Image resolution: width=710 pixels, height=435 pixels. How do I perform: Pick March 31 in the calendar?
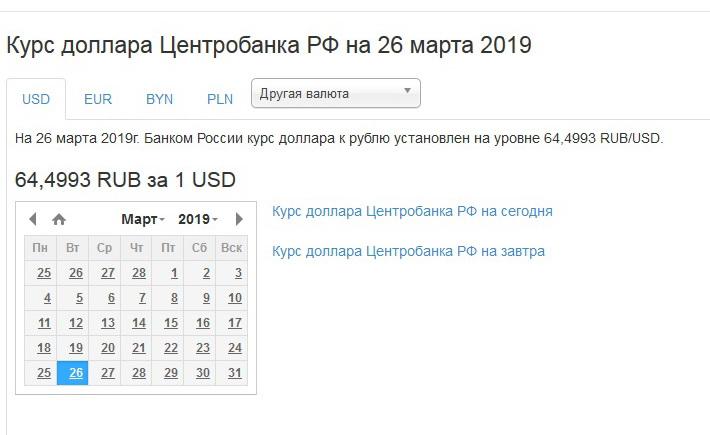pos(231,373)
